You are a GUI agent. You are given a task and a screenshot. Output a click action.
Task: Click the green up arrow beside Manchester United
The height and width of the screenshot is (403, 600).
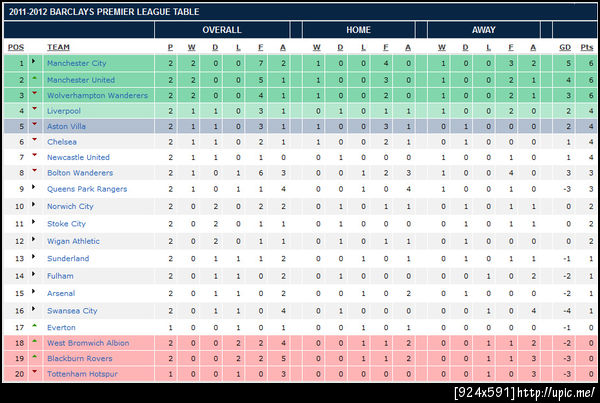click(34, 78)
